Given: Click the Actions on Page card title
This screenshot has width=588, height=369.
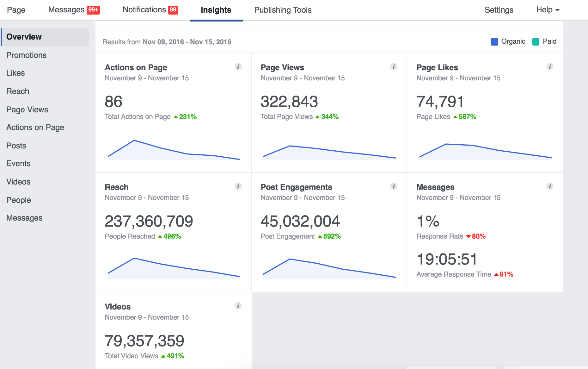Looking at the screenshot, I should pos(136,67).
